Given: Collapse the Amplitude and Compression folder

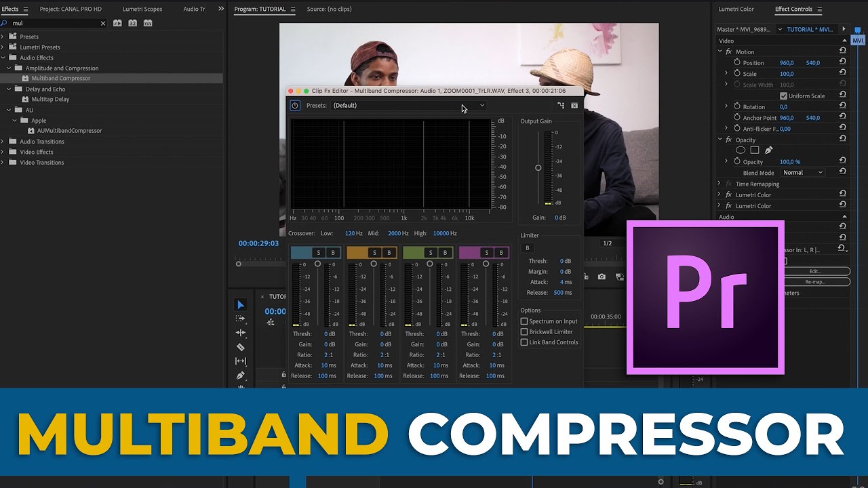Looking at the screenshot, I should pos(9,68).
